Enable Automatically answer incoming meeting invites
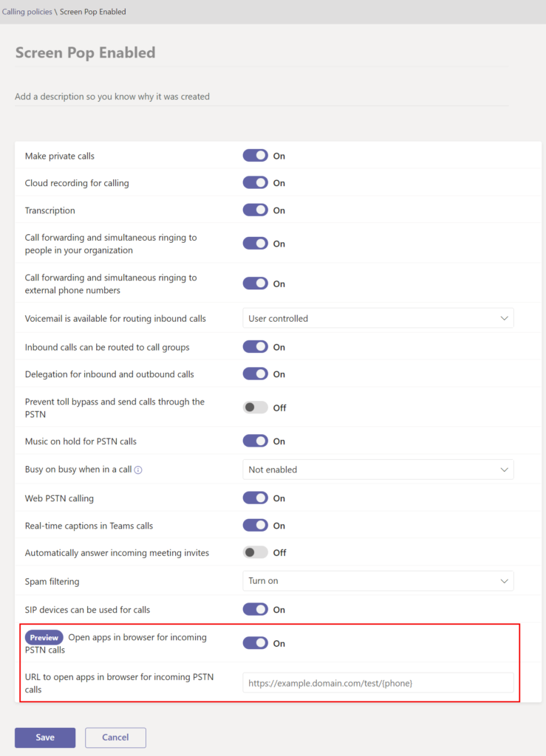 click(x=255, y=552)
